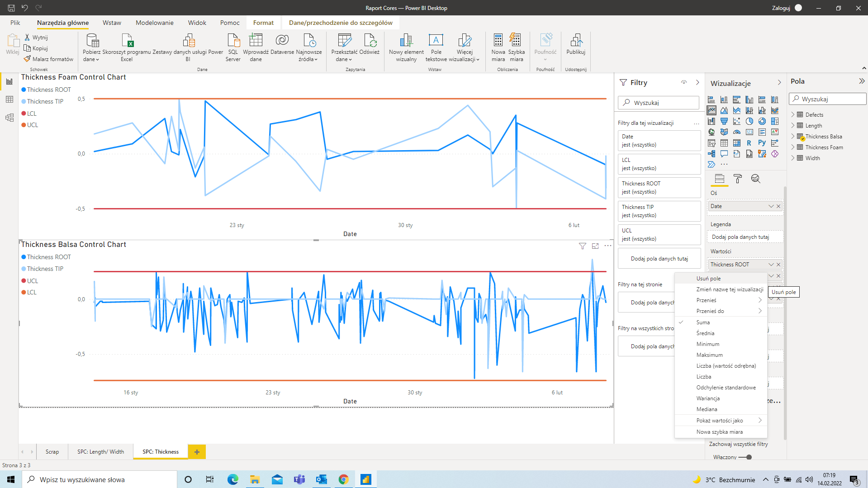Click the Filtry search box
868x488 pixels.
tap(659, 103)
